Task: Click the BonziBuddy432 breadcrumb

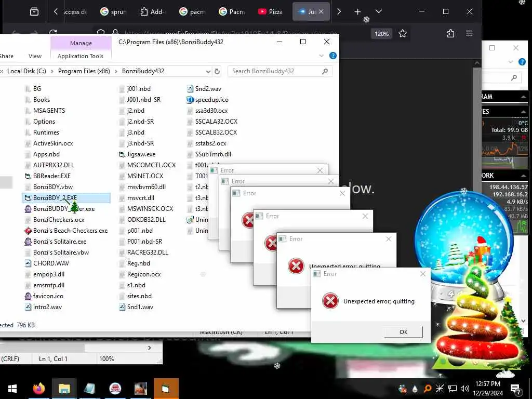Action: [x=143, y=71]
